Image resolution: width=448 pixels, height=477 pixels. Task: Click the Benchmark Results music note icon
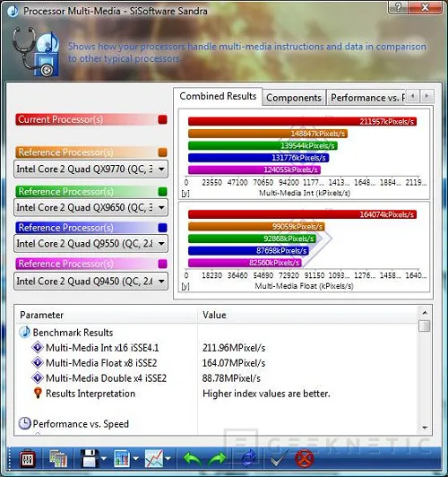tap(24, 332)
